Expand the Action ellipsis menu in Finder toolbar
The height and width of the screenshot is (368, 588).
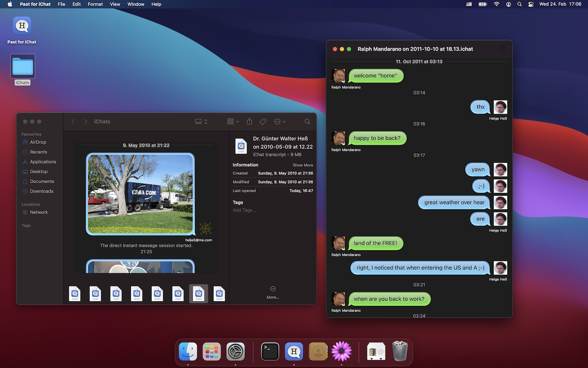pyautogui.click(x=280, y=121)
